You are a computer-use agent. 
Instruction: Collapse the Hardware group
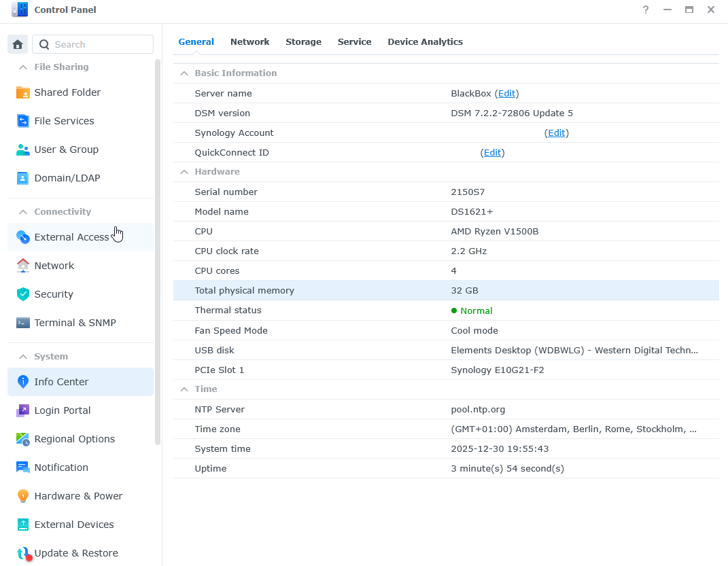tap(184, 172)
